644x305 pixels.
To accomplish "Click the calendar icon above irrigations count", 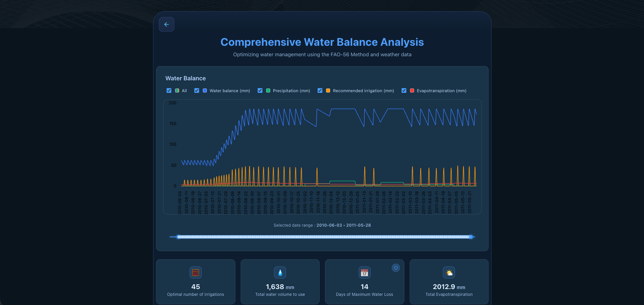I will [x=195, y=272].
